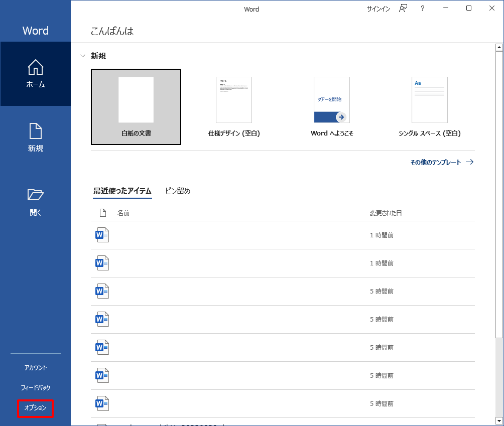Switch to the 最近使ったアイテム tab
This screenshot has height=426, width=504.
(x=122, y=191)
